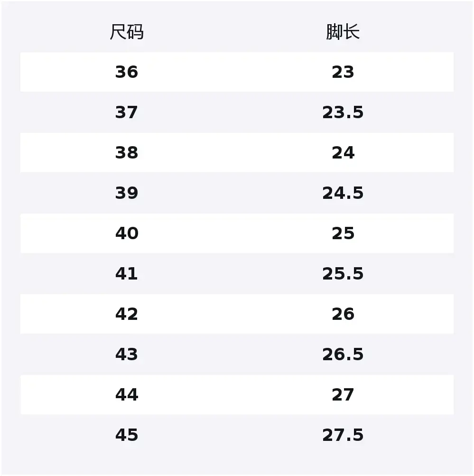The image size is (474, 476).
Task: Click foot length value 25
Action: click(x=343, y=233)
